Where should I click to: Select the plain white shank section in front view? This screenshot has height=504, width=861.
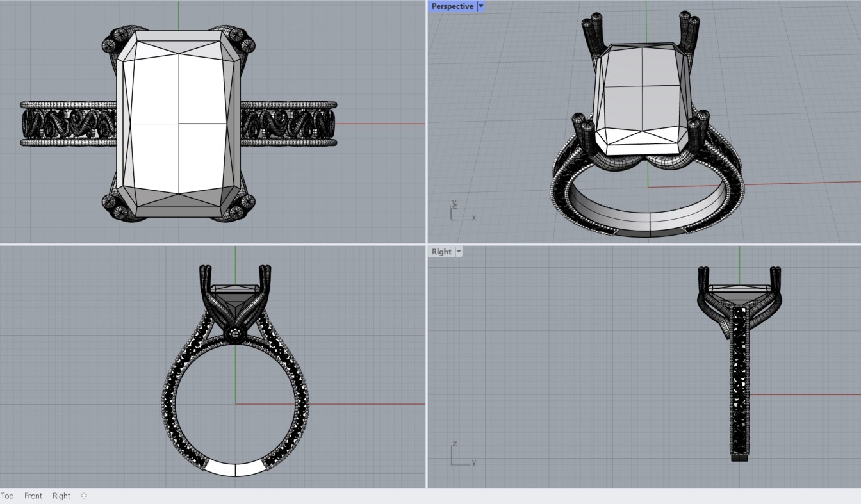coord(235,469)
